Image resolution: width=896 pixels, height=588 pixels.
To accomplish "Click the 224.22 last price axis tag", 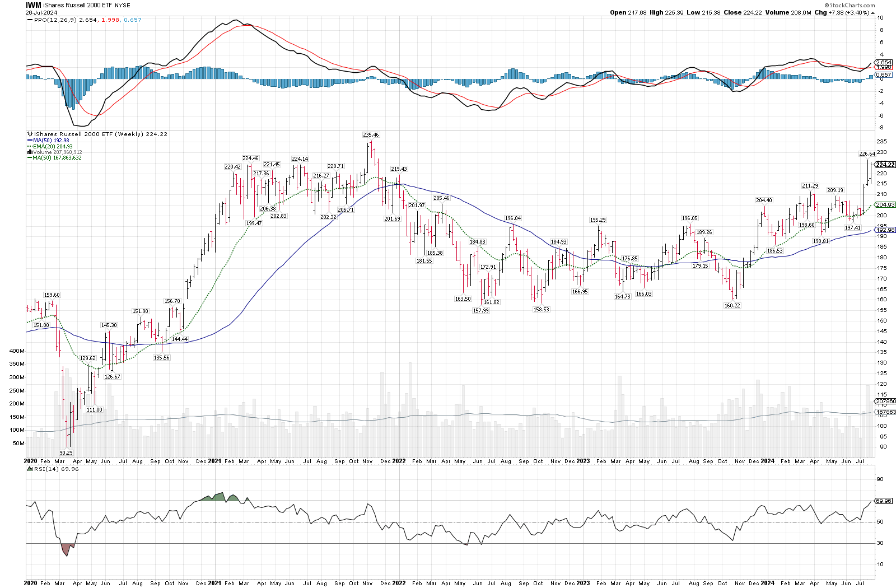I will coord(885,165).
